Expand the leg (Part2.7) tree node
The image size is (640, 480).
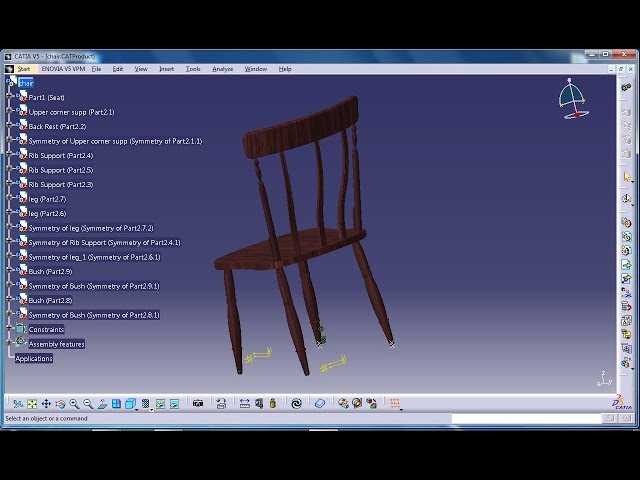tap(9, 199)
